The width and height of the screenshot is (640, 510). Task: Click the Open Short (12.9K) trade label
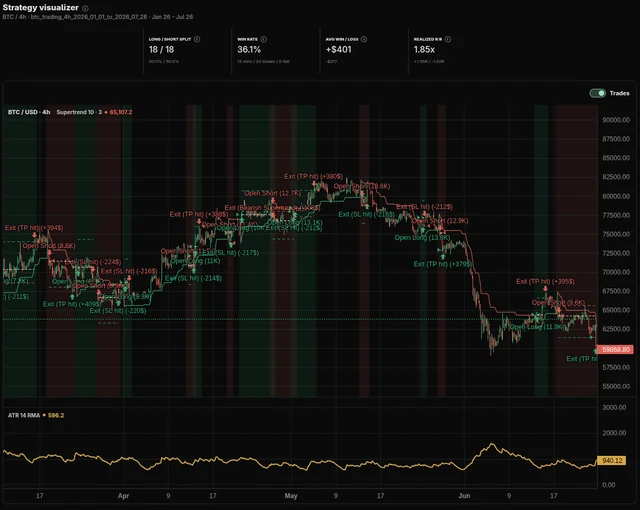(x=440, y=221)
